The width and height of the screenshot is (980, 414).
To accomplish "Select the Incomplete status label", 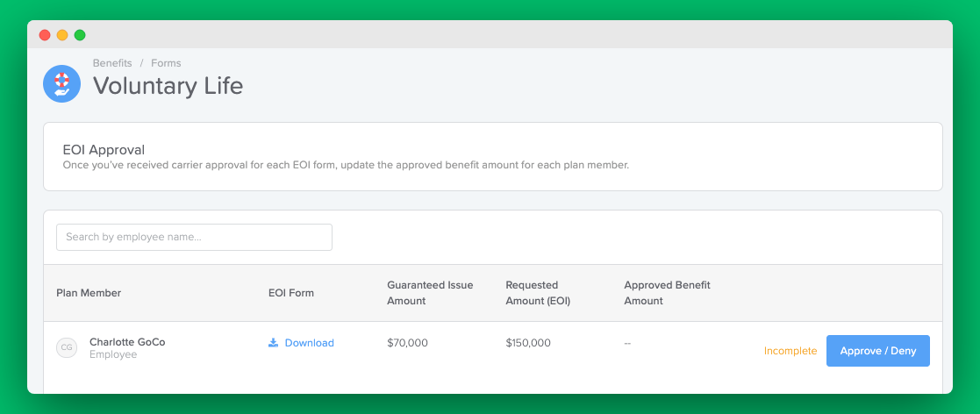I will [790, 351].
